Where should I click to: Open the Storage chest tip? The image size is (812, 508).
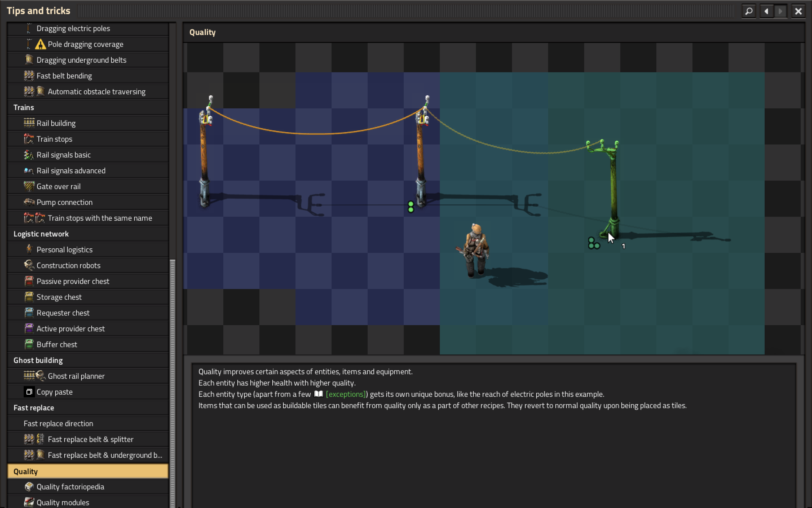coord(88,297)
